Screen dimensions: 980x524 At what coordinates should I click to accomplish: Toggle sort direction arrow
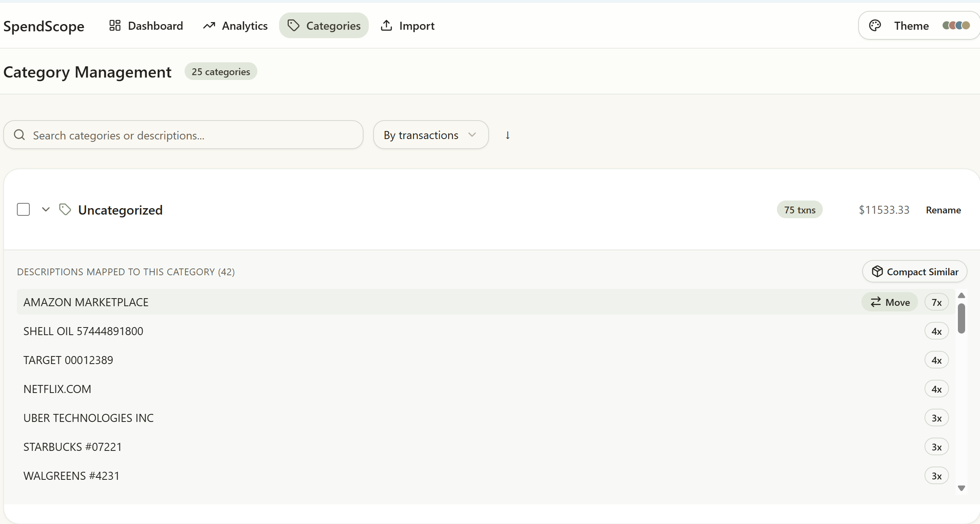[x=508, y=135]
